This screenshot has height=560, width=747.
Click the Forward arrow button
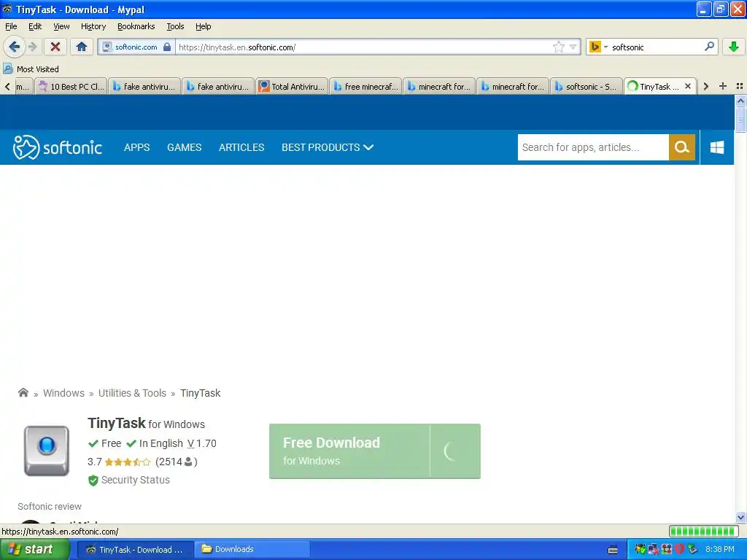[32, 47]
